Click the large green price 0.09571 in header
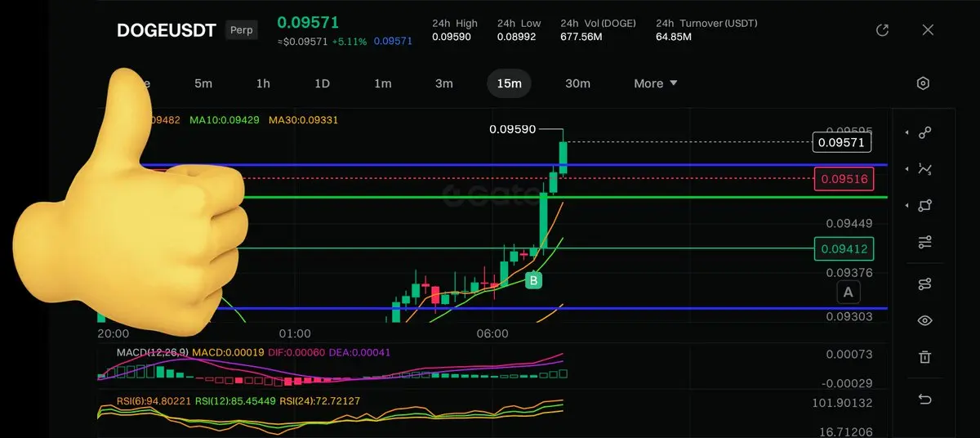This screenshot has height=438, width=980. (308, 22)
